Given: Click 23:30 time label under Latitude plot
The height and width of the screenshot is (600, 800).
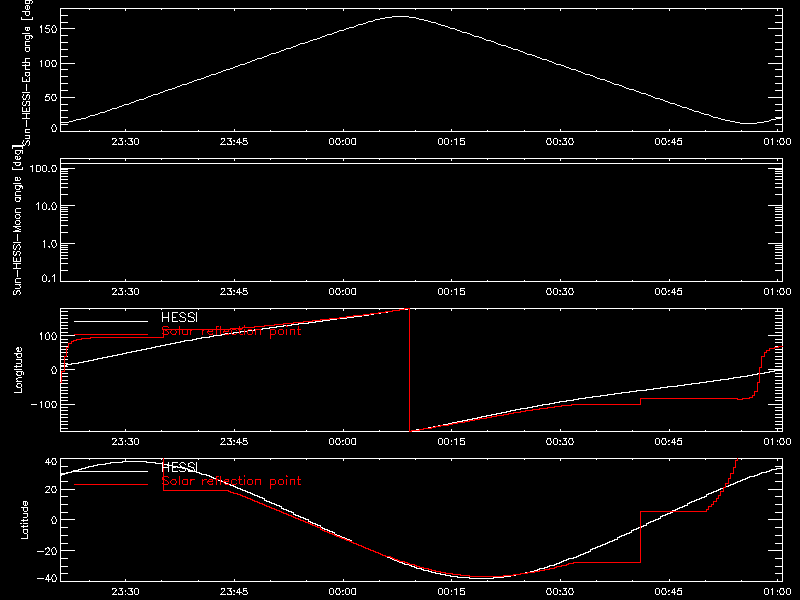Looking at the screenshot, I should (x=125, y=592).
